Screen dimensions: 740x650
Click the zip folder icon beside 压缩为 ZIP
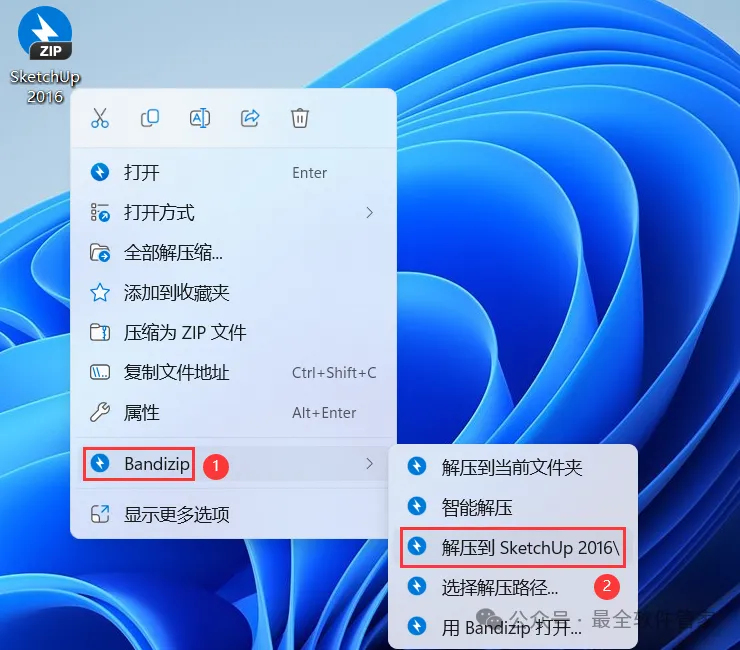(100, 333)
